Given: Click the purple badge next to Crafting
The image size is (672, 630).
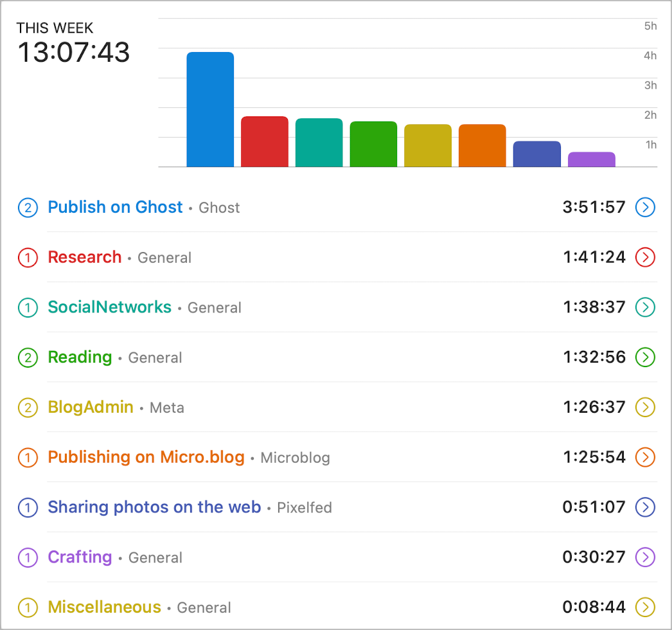Looking at the screenshot, I should click(x=28, y=557).
